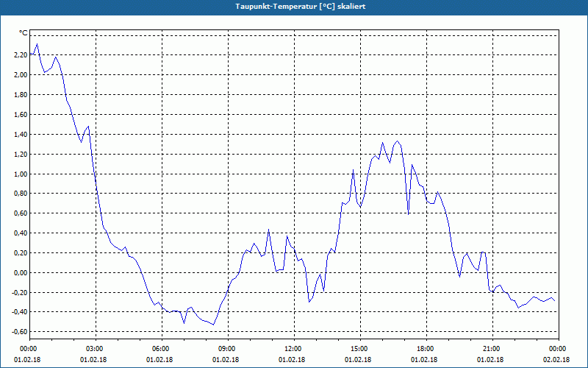Click the 06:00 time label
The image size is (588, 368).
162,349
